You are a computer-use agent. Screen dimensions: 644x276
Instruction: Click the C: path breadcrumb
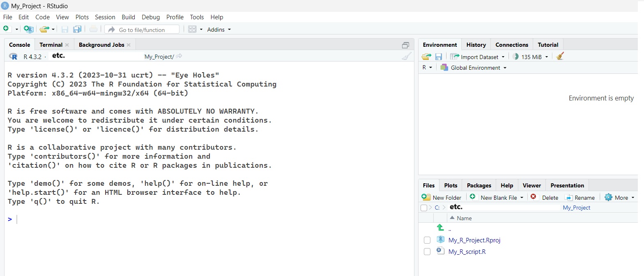pos(437,208)
